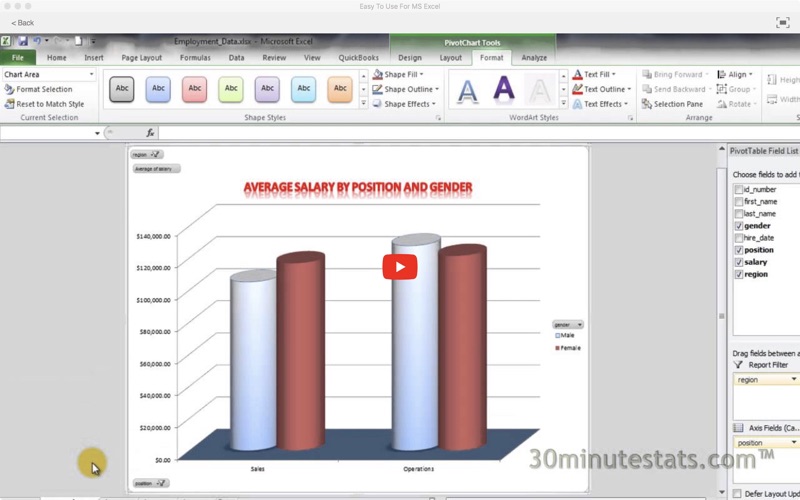Uncheck the region field checkbox
This screenshot has width=800, height=500.
[738, 274]
